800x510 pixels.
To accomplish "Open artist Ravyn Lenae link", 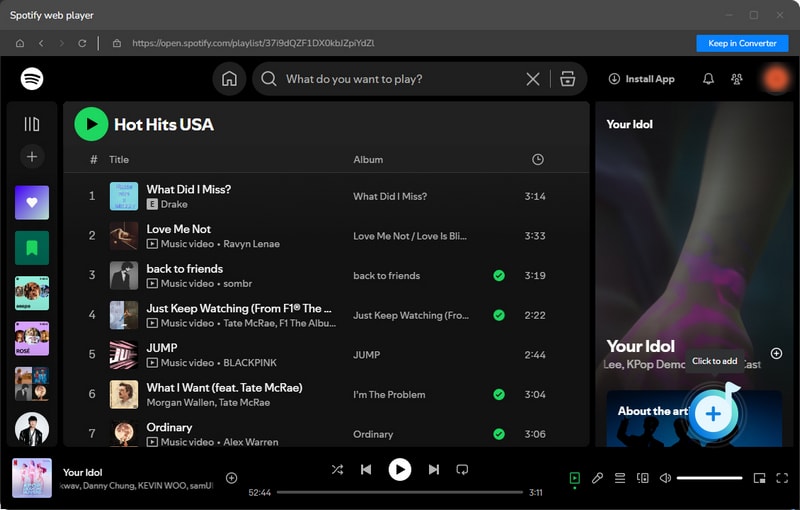I will [x=252, y=244].
